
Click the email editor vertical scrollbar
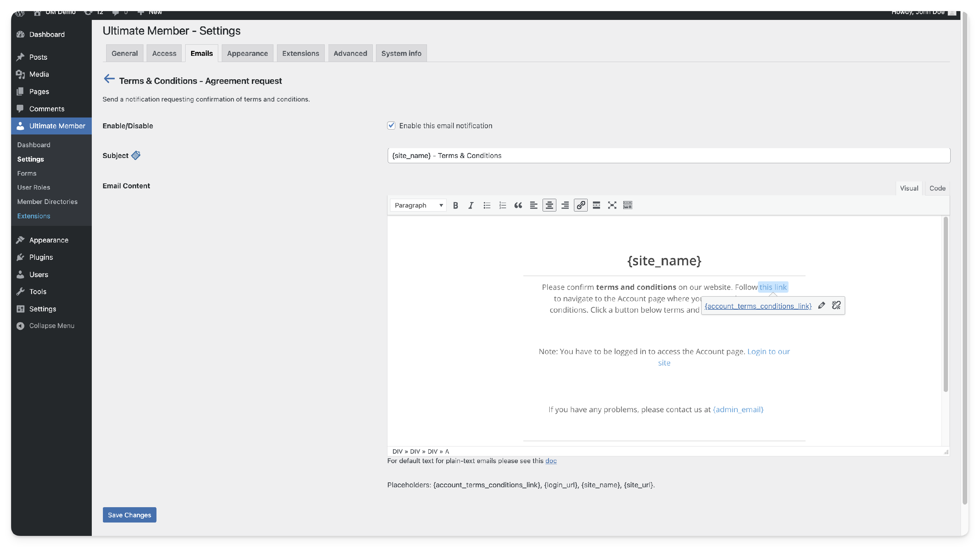click(x=945, y=304)
